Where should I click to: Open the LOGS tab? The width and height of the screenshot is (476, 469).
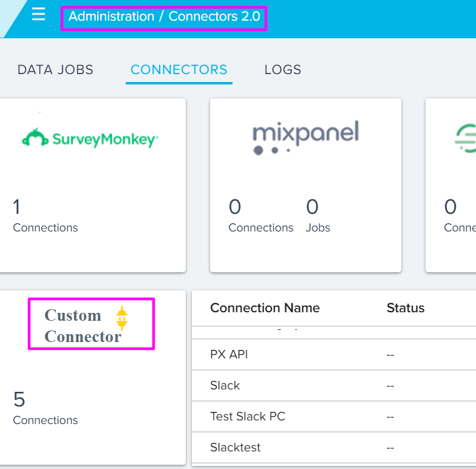283,70
